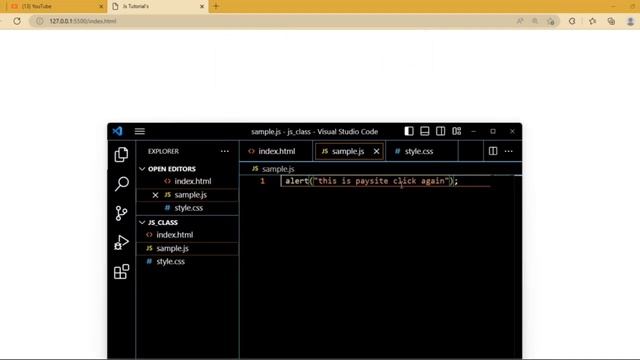
Task: Select index.html under Open Editors
Action: coord(187,181)
